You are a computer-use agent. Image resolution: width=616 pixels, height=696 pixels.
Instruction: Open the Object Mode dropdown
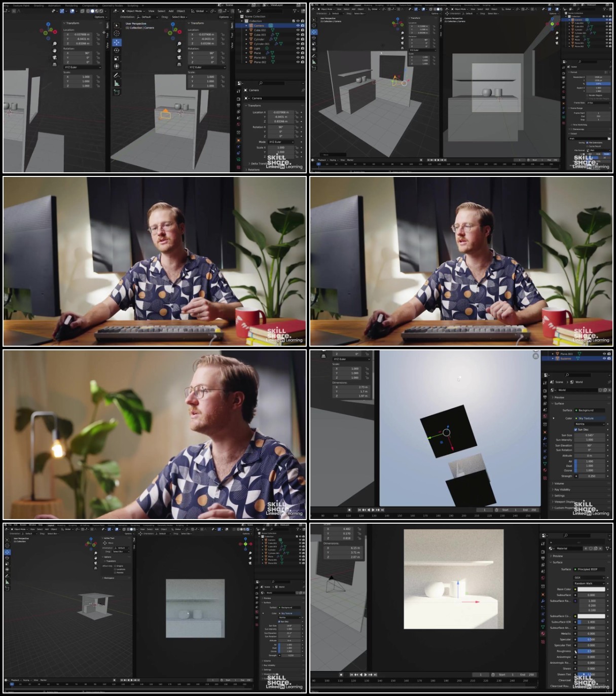point(134,11)
